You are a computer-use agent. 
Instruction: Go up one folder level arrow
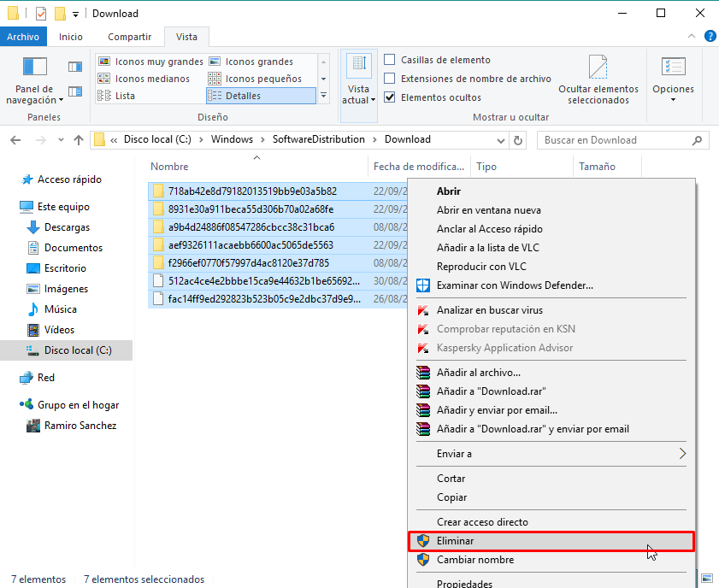[x=79, y=140]
